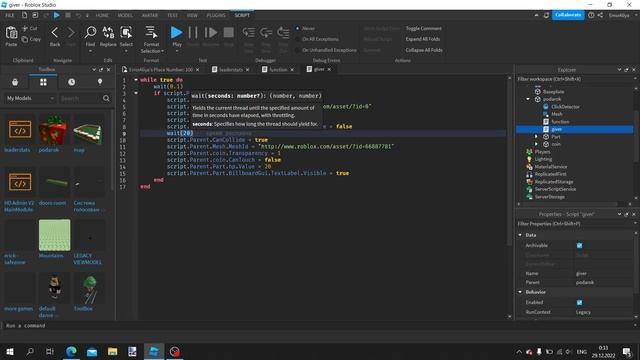Select On Unhandled Exceptions radio option
Screen dimensions: 640x360
[x=297, y=50]
